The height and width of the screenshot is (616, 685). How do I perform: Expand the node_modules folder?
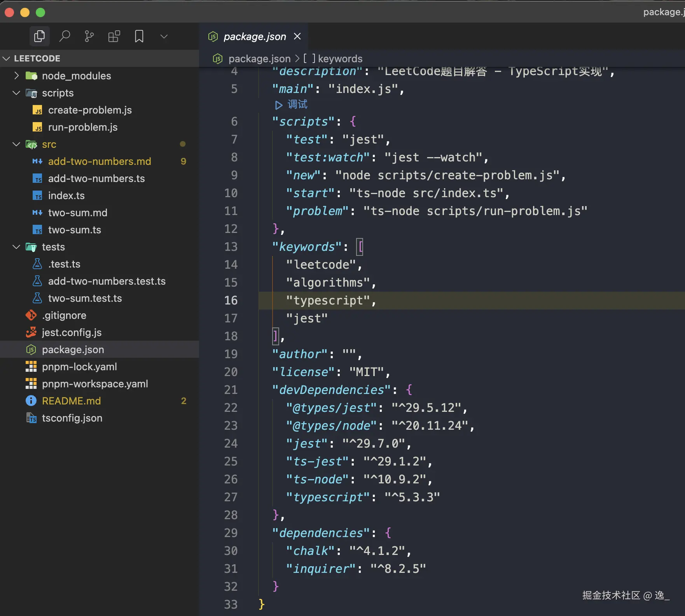coord(16,76)
